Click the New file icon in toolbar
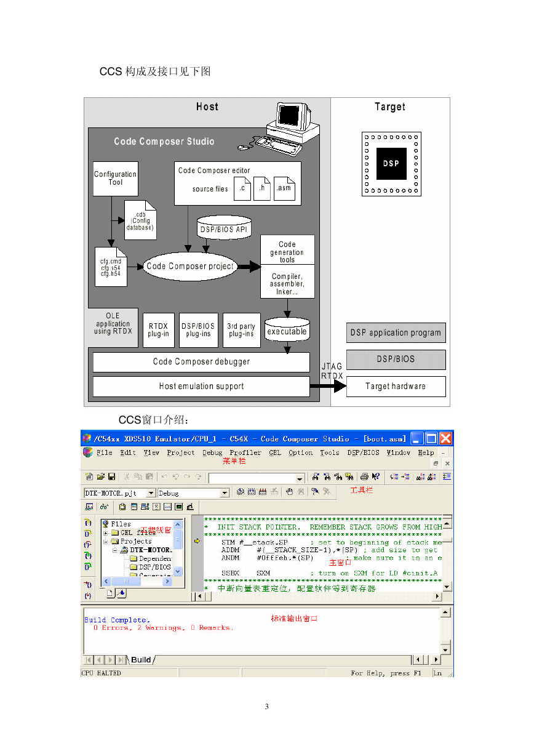Screen dimensions: 534x756 point(89,477)
